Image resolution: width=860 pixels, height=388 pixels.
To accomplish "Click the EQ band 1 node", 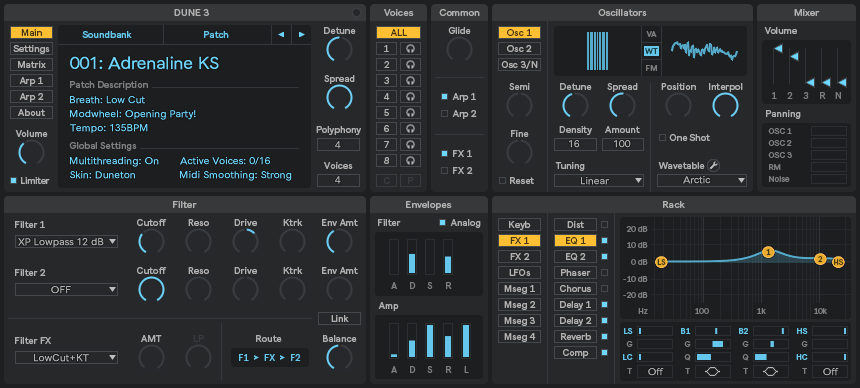I will point(768,252).
